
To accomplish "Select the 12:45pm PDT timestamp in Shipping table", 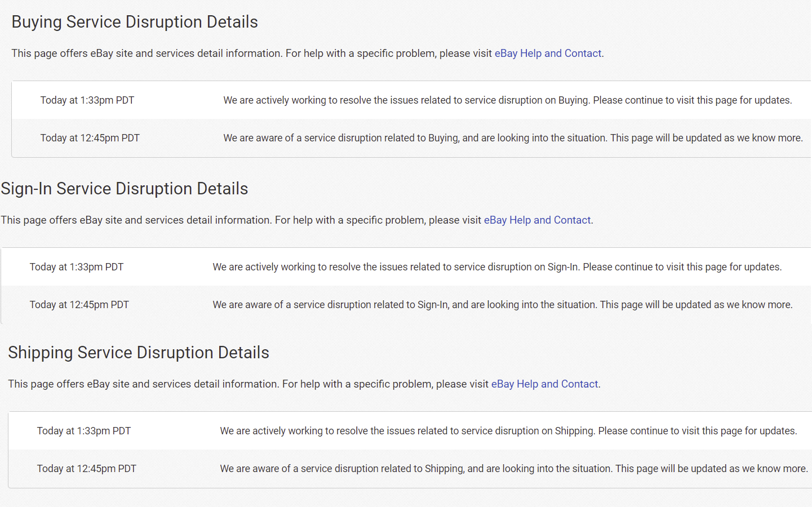I will point(87,469).
